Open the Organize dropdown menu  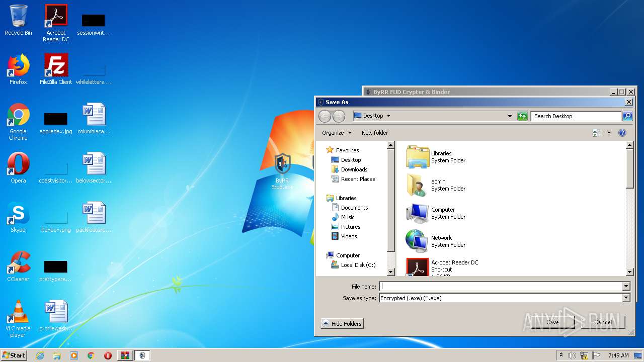coord(337,133)
